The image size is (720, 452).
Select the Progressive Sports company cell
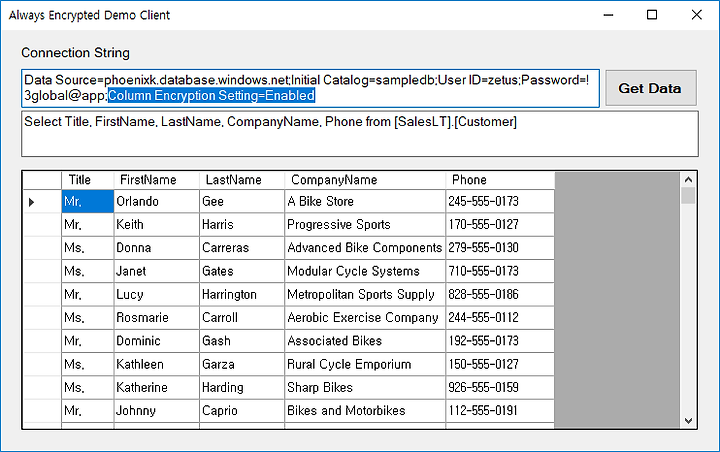[x=365, y=225]
